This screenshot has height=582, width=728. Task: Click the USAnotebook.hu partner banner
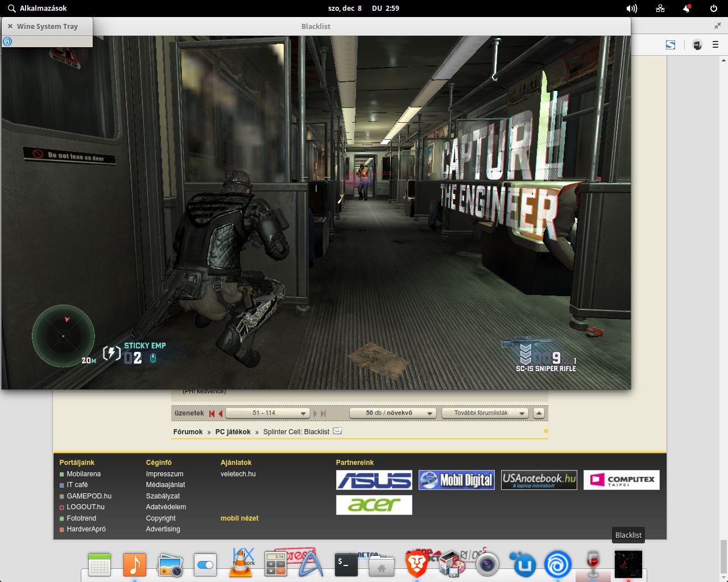coord(539,480)
